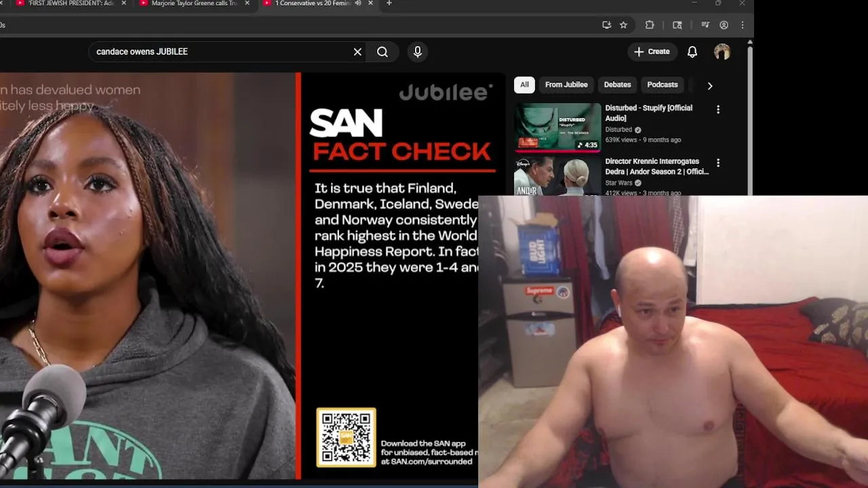
Task: Open the options menu for the Disturbed video
Action: coord(718,109)
